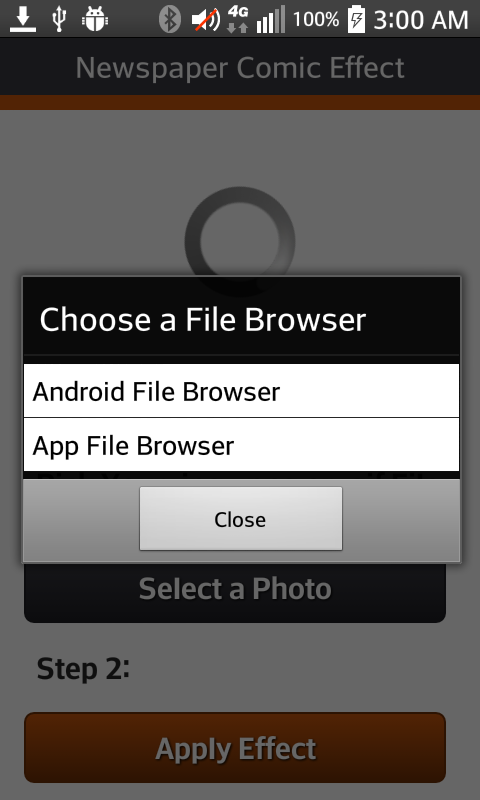
Task: Tap the Choose a File Browser heading
Action: pyautogui.click(x=203, y=320)
